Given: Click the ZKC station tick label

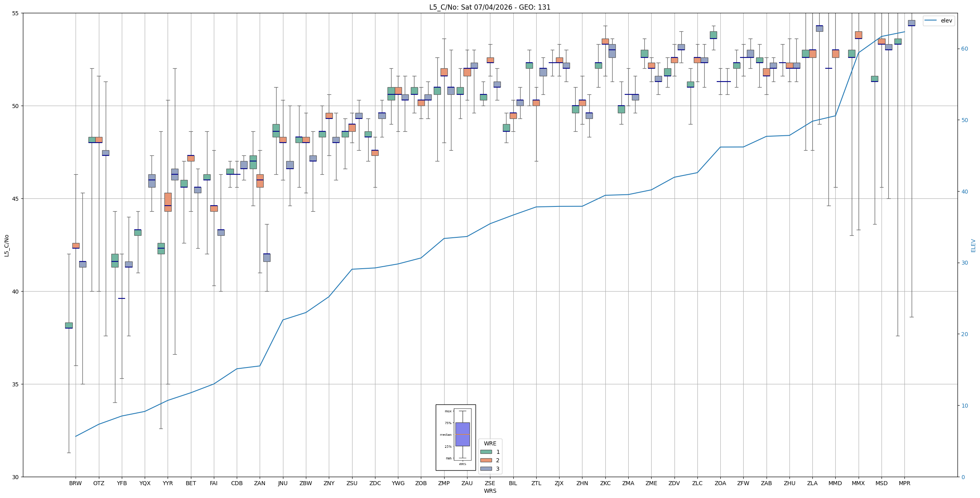Looking at the screenshot, I should 605,483.
